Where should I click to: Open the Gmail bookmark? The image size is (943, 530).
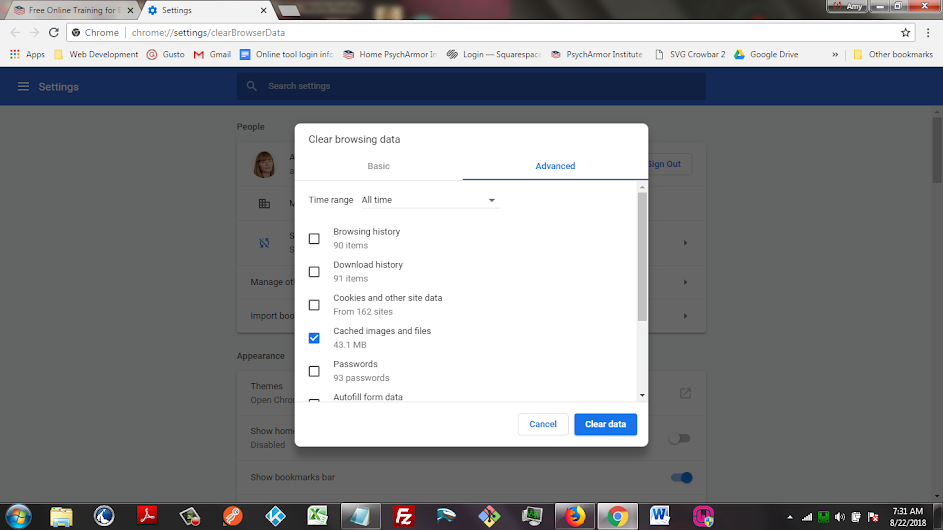click(212, 55)
